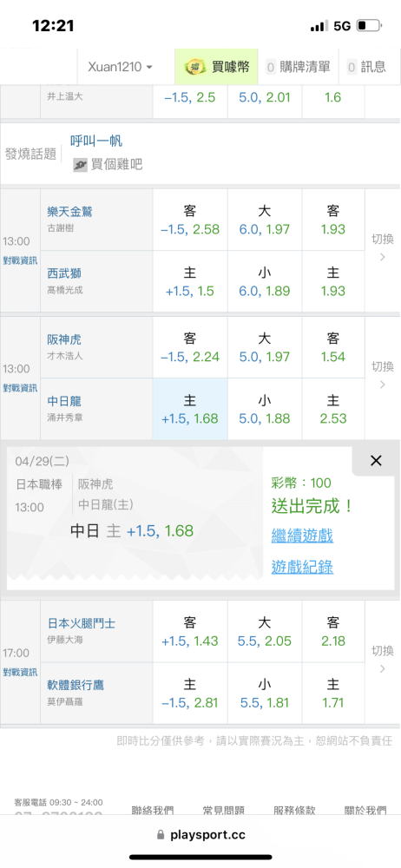
Task: Open 對戰資訊 for the 17:00 game
Action: tap(21, 672)
